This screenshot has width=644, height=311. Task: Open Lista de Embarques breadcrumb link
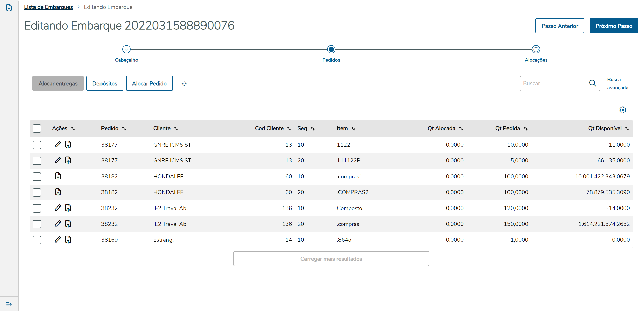pos(48,7)
